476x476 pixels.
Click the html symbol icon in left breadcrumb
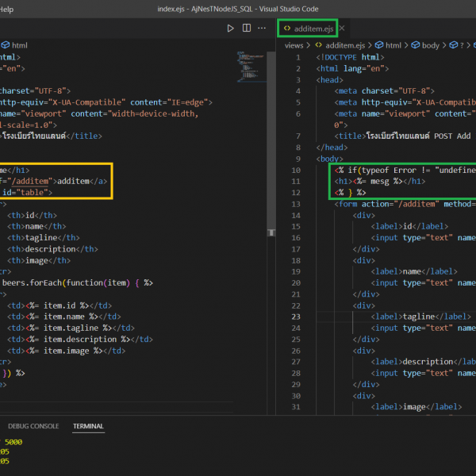(5, 45)
